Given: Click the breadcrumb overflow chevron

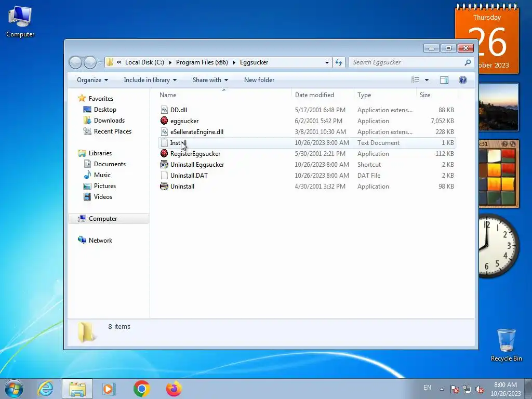Looking at the screenshot, I should pos(119,62).
